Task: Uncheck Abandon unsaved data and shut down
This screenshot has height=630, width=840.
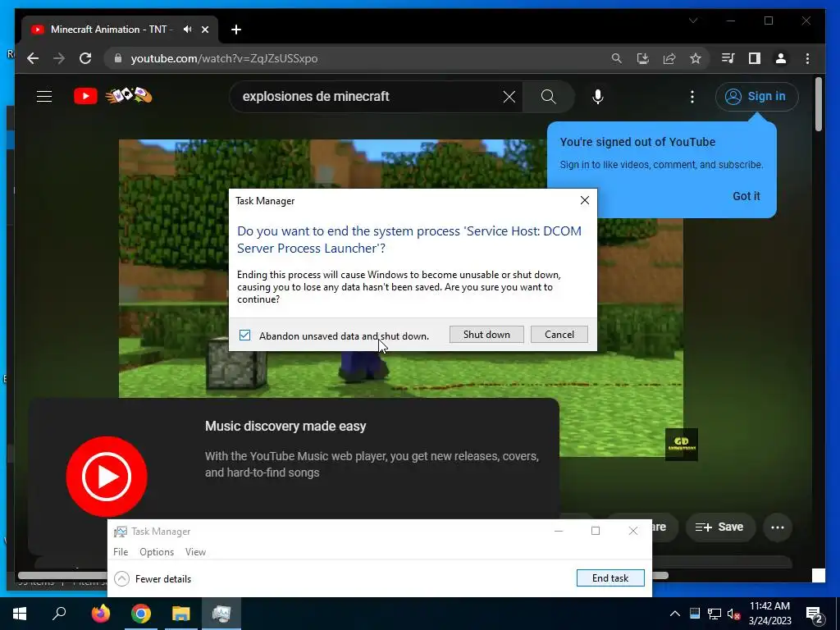Action: click(x=244, y=336)
